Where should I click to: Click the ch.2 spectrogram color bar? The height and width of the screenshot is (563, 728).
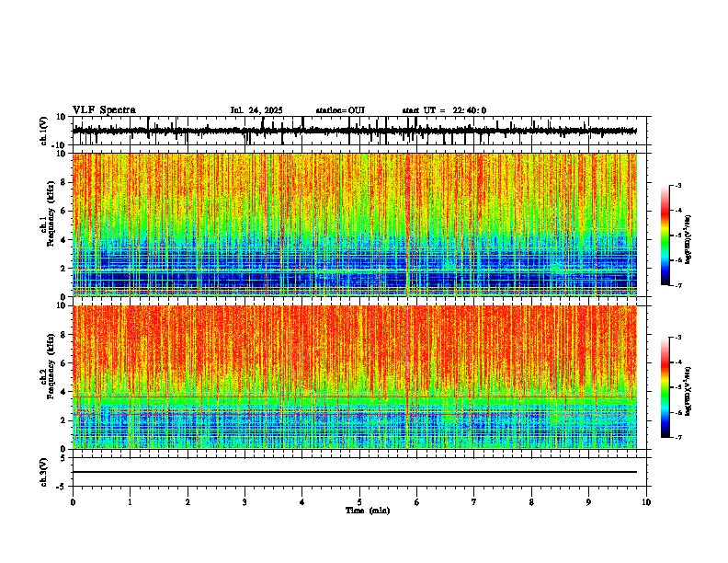pos(665,387)
